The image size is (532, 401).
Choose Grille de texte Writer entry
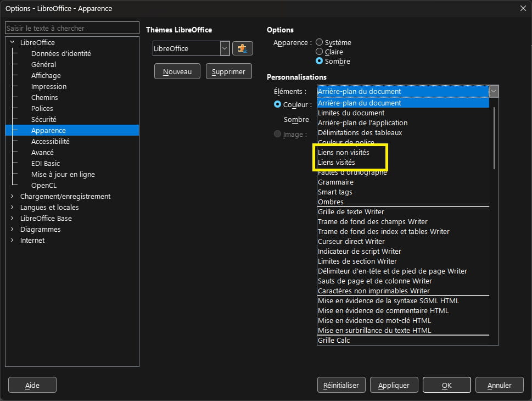403,211
